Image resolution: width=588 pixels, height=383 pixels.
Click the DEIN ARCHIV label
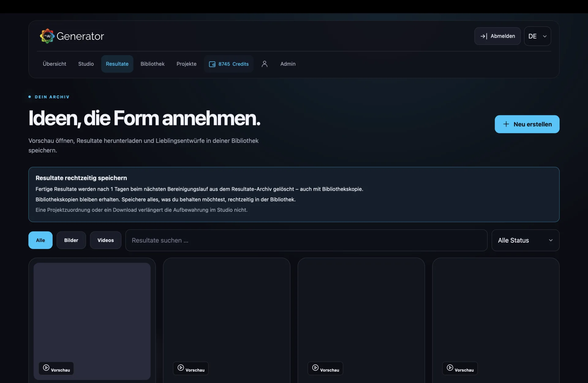52,97
